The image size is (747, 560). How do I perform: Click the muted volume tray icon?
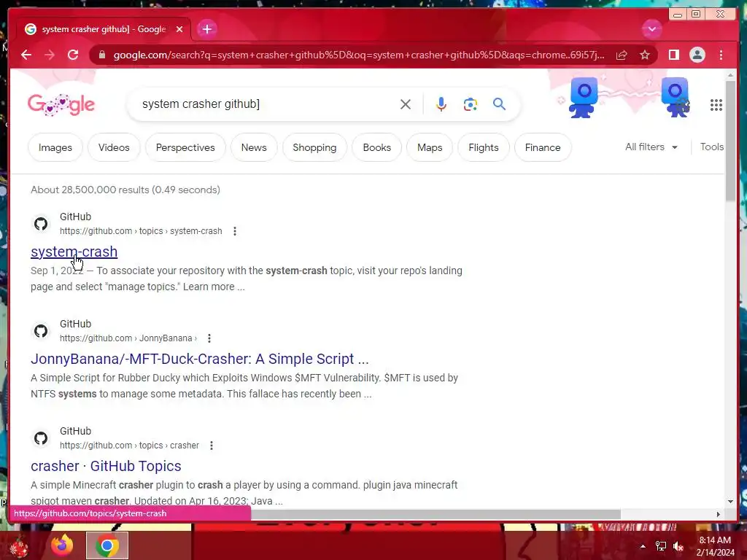[678, 546]
